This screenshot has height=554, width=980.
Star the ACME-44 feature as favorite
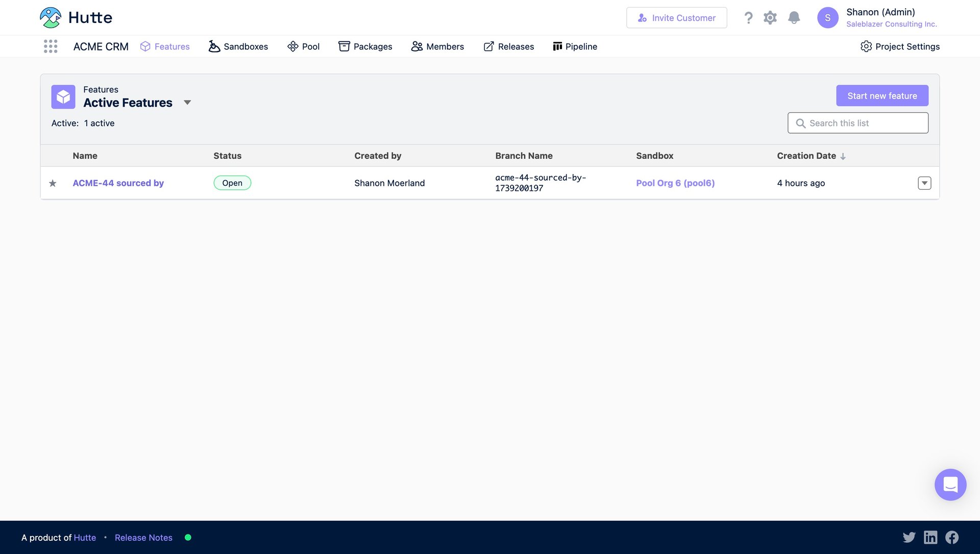click(53, 183)
